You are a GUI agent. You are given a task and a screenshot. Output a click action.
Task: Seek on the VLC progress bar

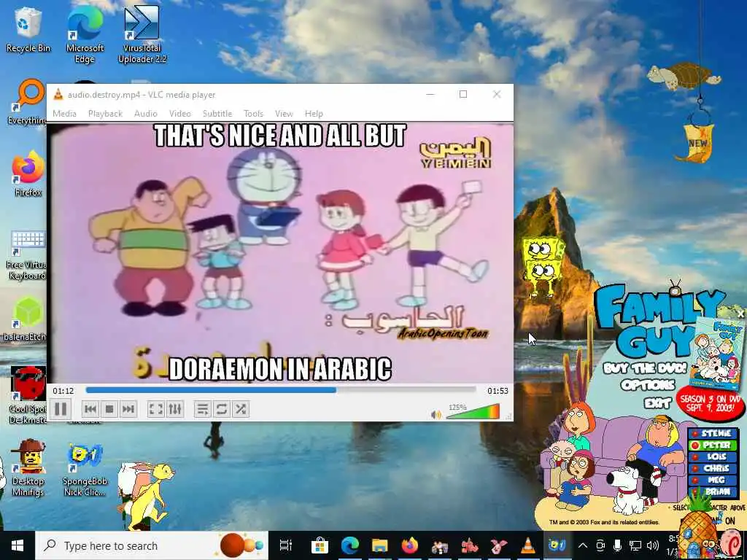point(281,390)
